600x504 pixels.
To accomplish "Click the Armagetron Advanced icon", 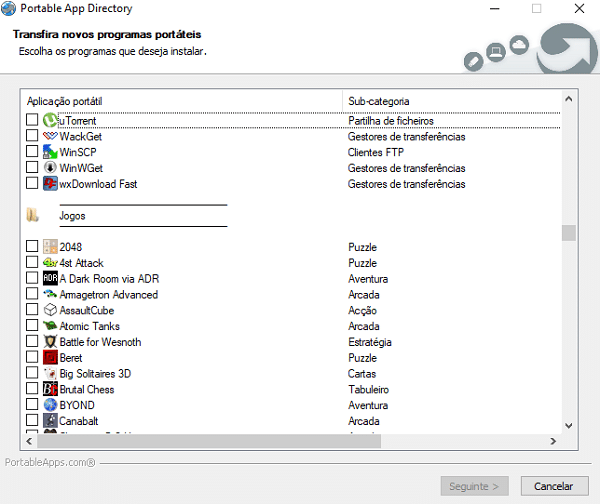I will [x=50, y=294].
